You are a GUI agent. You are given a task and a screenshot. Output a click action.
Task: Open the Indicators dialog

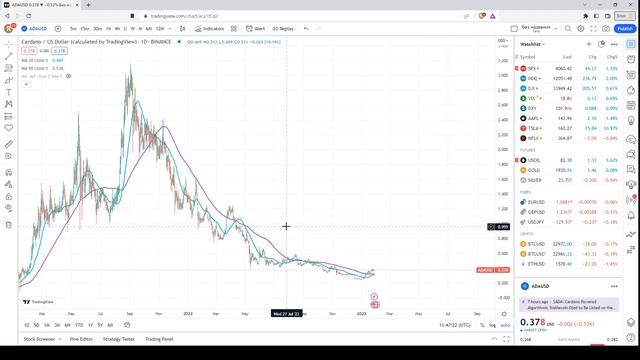[209, 29]
